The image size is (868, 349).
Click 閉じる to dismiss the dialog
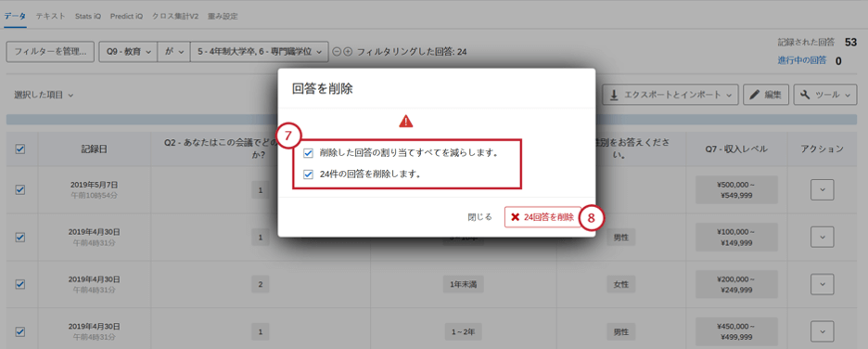[479, 217]
